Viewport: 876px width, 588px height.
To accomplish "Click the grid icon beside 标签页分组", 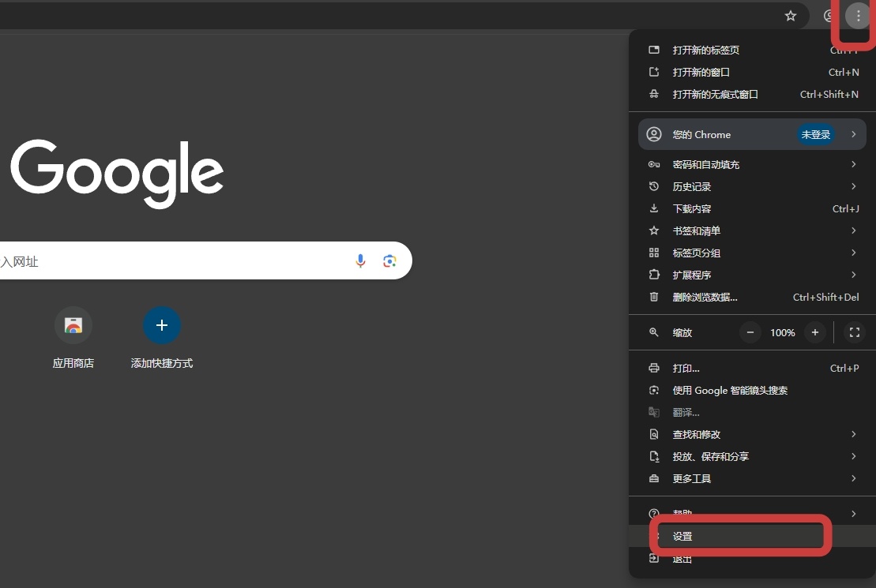I will (x=654, y=253).
